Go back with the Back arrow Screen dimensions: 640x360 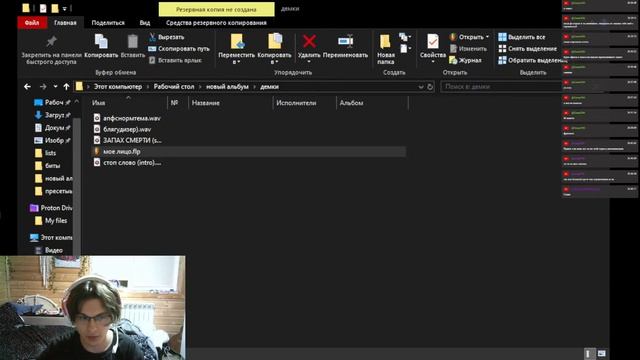coord(27,87)
